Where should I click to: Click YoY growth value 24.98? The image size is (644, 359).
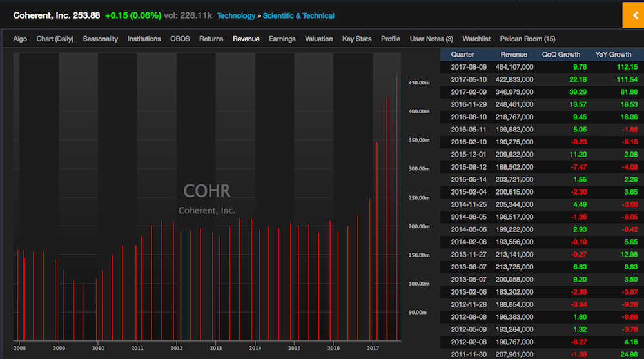[x=629, y=354]
